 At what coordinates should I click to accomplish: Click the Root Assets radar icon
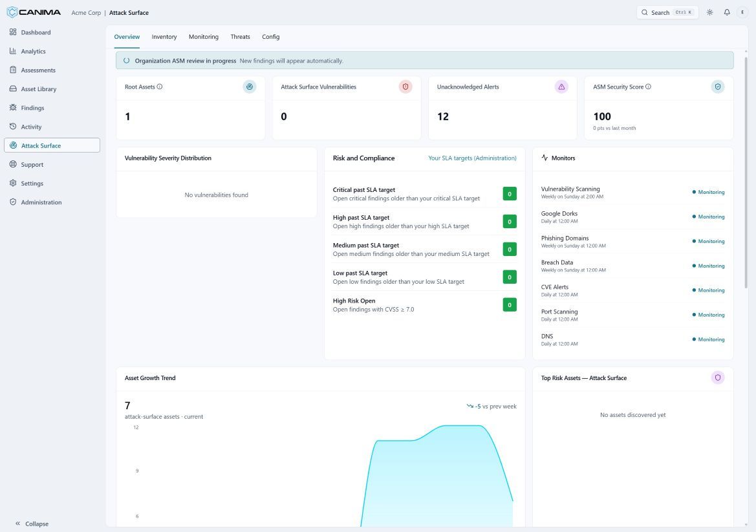coord(249,87)
